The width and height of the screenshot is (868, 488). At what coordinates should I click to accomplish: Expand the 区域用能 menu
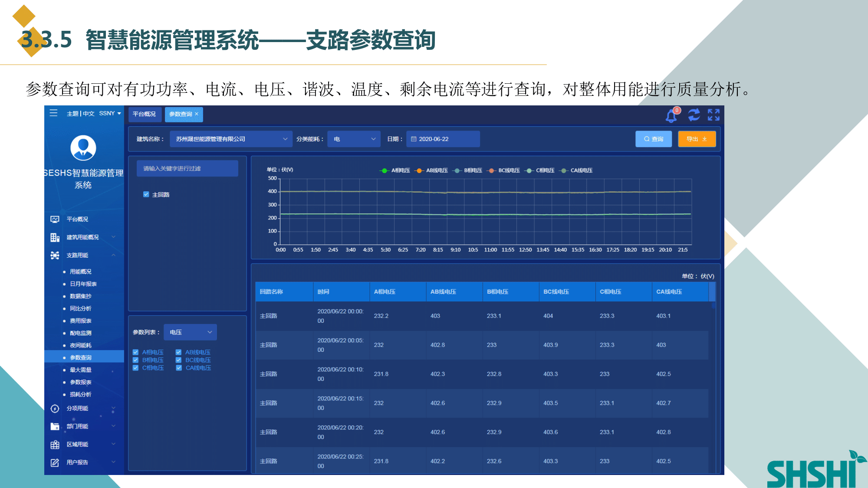click(113, 445)
